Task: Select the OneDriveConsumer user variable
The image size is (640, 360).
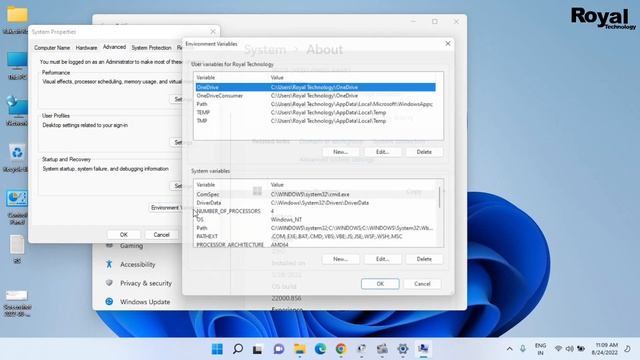Action: [316, 96]
